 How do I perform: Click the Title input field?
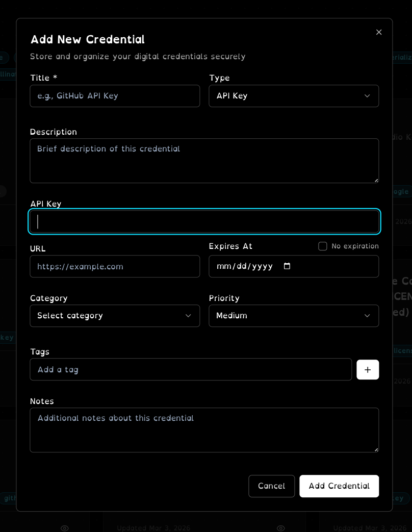click(115, 96)
